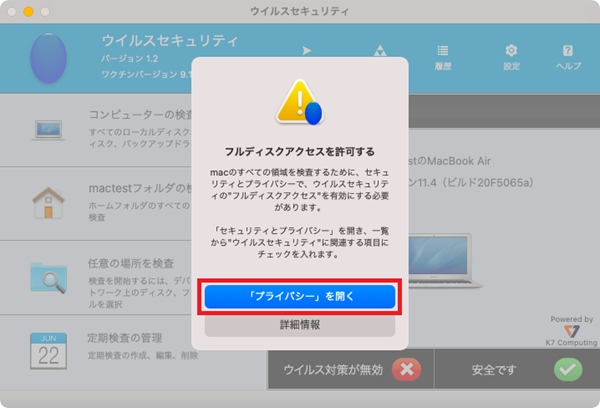600x408 pixels.
Task: Select 定期検査の管理 item
Action: pyautogui.click(x=125, y=338)
